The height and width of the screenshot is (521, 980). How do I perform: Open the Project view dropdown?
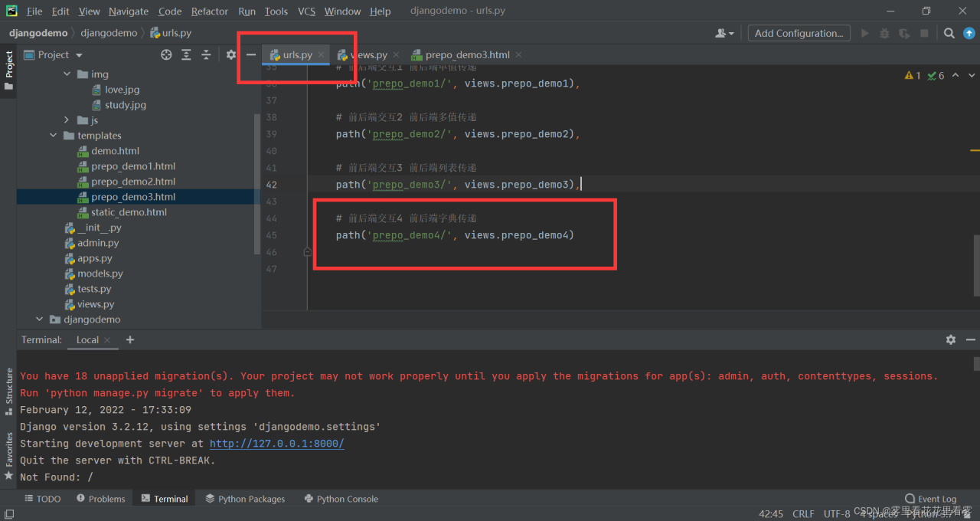point(79,55)
